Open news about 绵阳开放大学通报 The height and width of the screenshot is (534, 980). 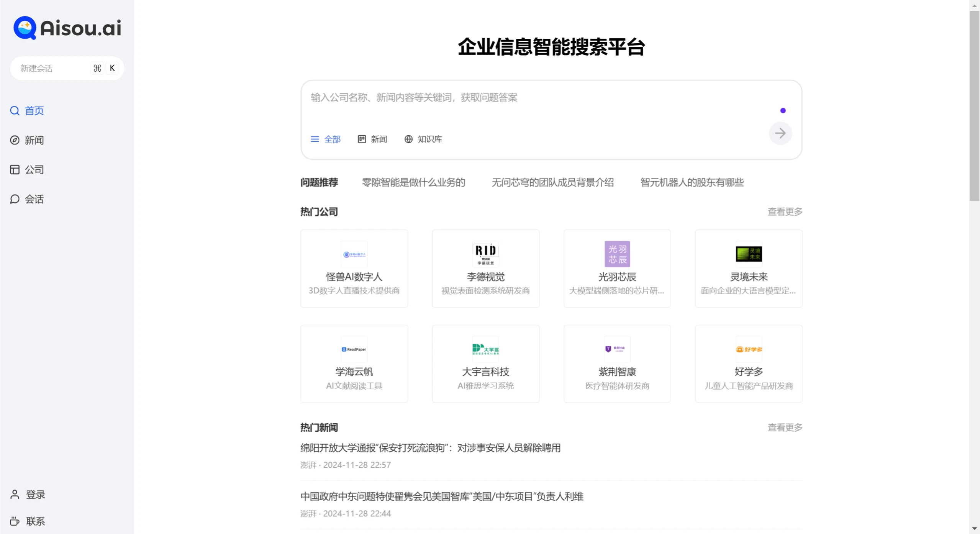(430, 448)
